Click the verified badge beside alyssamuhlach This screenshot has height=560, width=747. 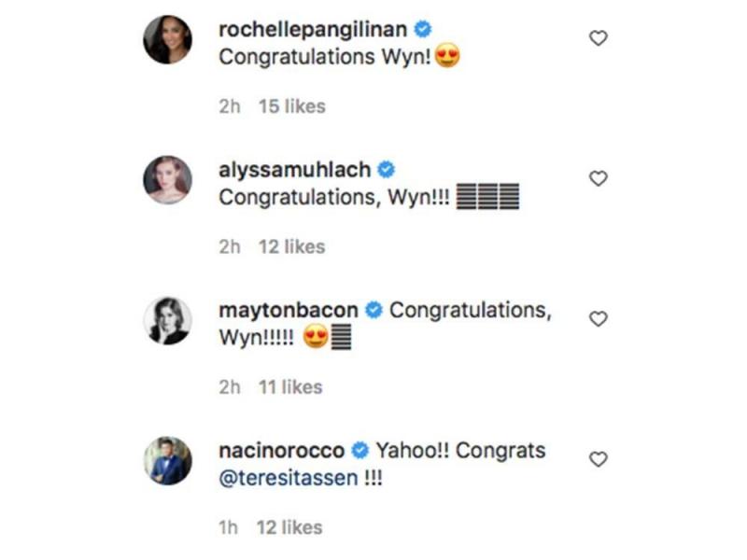coord(386,170)
